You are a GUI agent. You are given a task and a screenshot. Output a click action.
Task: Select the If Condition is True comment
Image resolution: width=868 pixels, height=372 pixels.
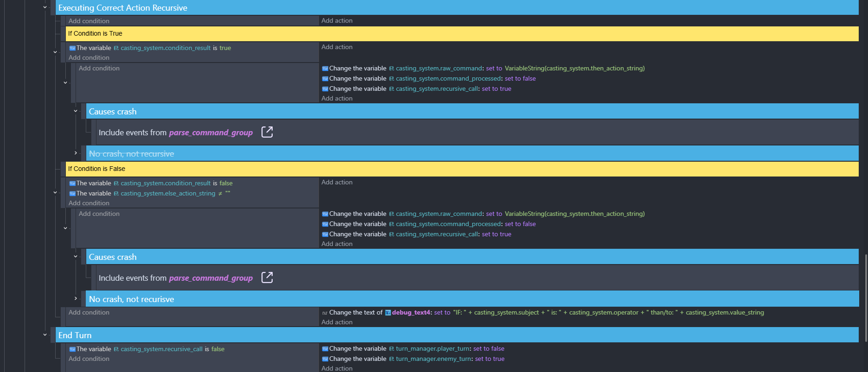462,33
